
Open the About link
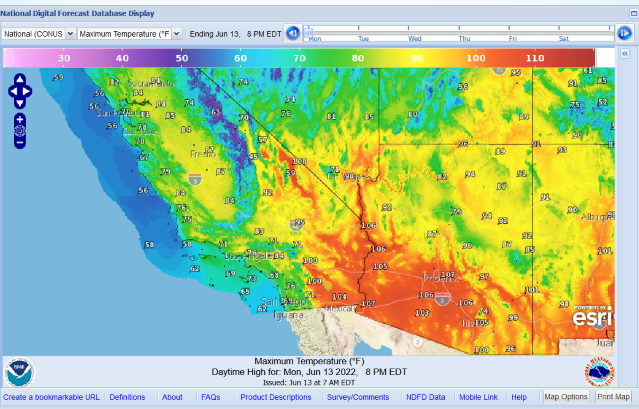click(x=172, y=397)
